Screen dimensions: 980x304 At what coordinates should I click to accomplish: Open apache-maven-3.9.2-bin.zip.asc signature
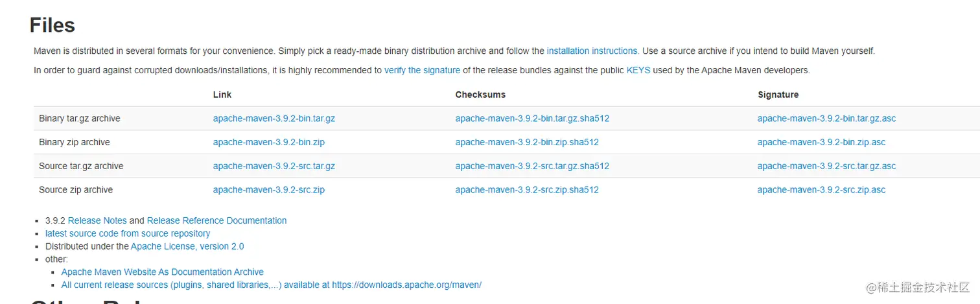821,142
